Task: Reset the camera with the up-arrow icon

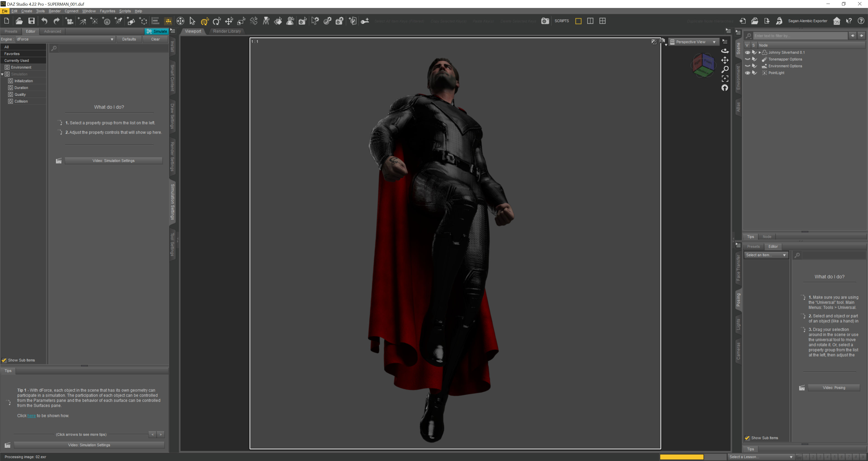Action: (725, 88)
